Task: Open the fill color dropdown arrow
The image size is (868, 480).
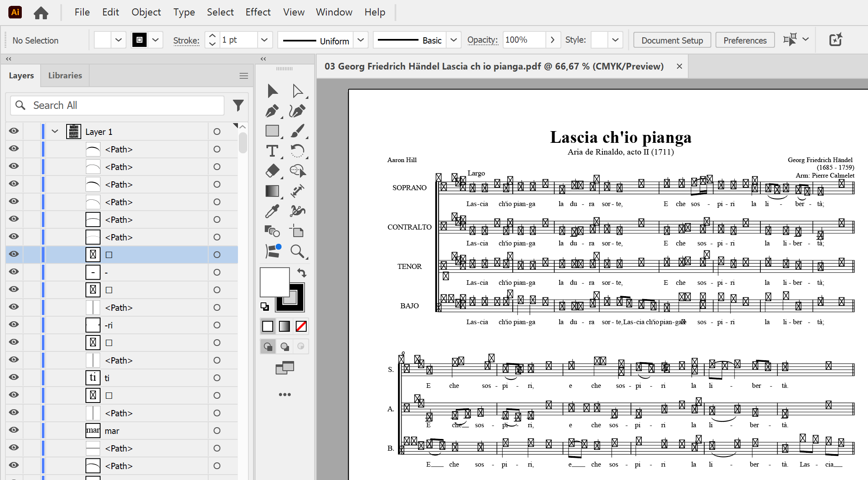Action: pyautogui.click(x=119, y=40)
